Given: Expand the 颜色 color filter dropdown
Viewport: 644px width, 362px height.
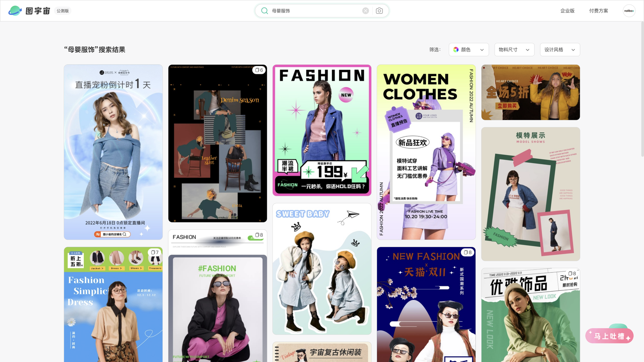Looking at the screenshot, I should [x=469, y=50].
